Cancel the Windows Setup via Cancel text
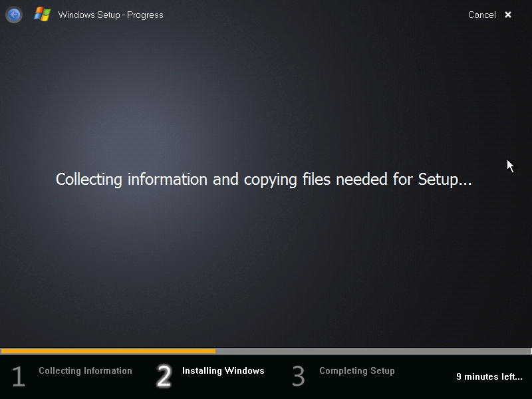This screenshot has width=532, height=399. [481, 15]
